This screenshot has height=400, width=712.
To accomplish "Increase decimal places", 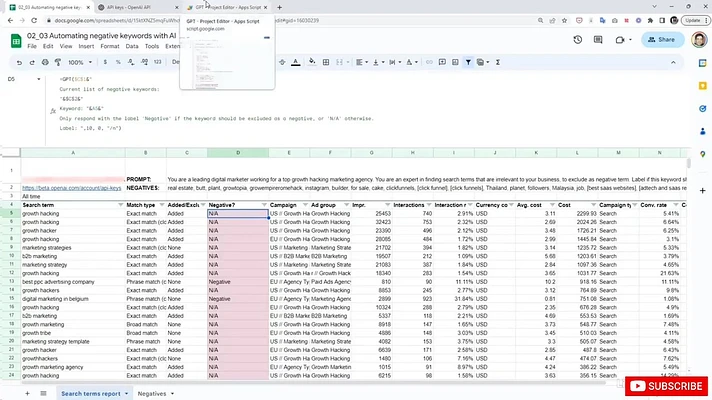I will [144, 62].
